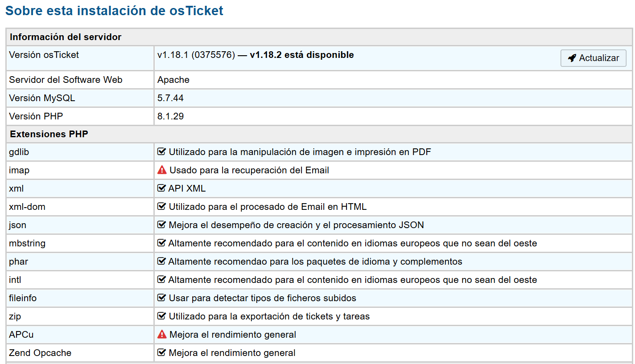Image resolution: width=635 pixels, height=364 pixels.
Task: Click the check icon in json row
Action: click(x=162, y=225)
